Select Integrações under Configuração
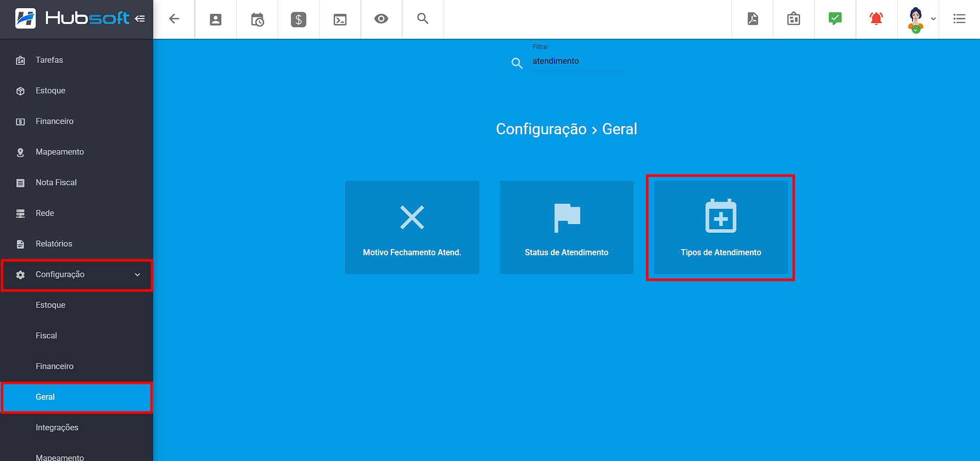 click(77, 428)
